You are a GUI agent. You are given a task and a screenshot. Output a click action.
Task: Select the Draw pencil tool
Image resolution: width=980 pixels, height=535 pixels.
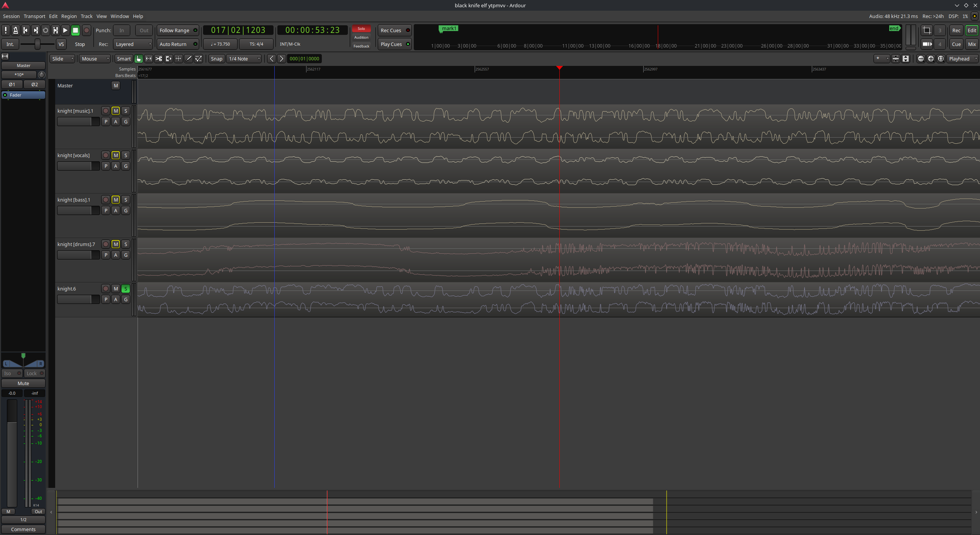188,59
